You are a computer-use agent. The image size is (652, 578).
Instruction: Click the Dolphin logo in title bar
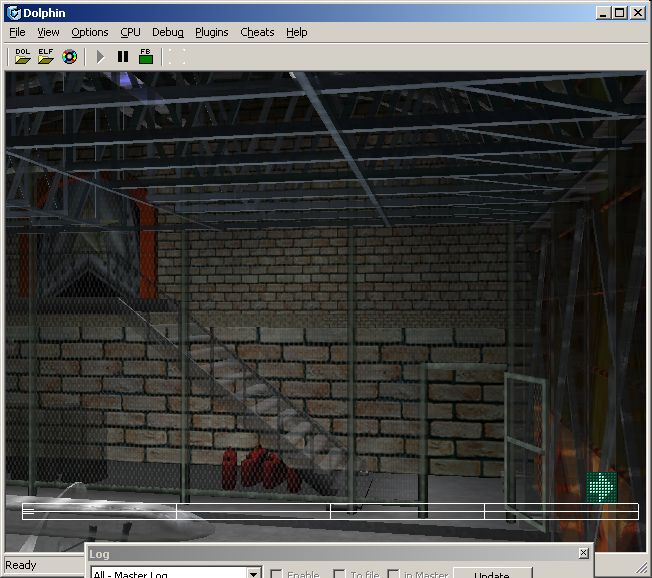point(13,13)
